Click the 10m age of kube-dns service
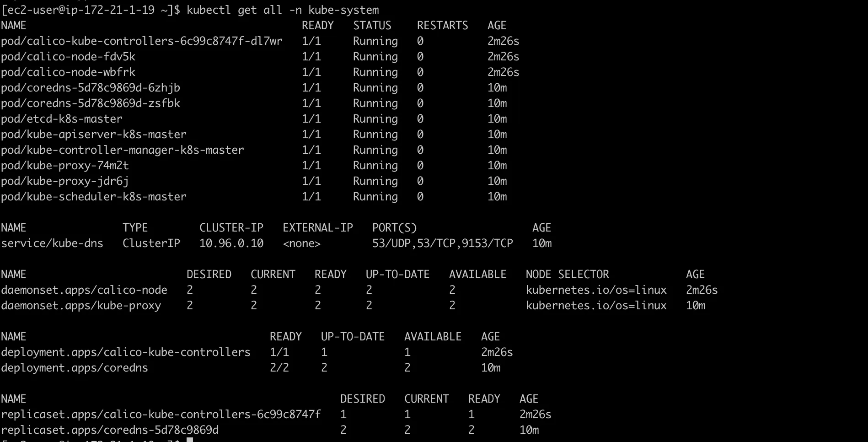 pyautogui.click(x=542, y=243)
